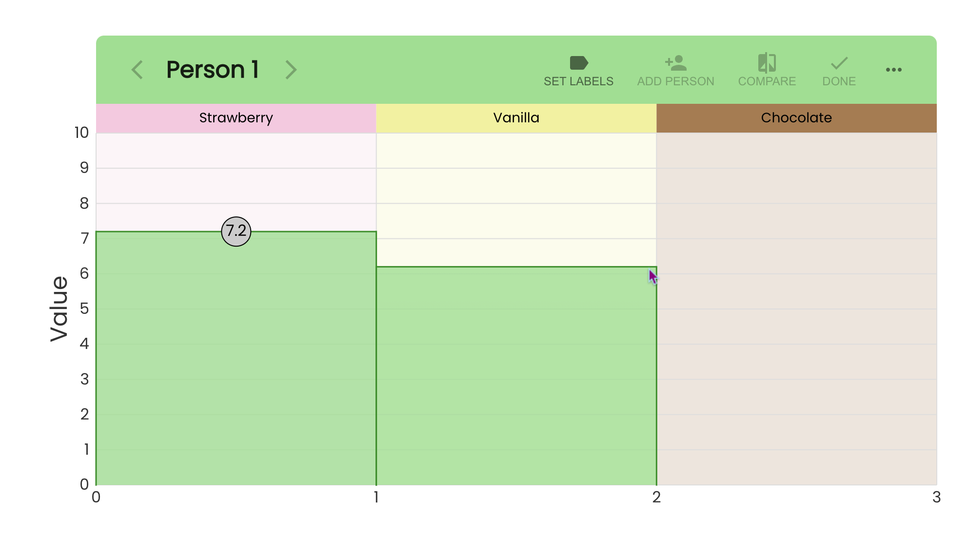Click the Person 1 title
Image resolution: width=968 pixels, height=560 pixels.
[x=213, y=70]
